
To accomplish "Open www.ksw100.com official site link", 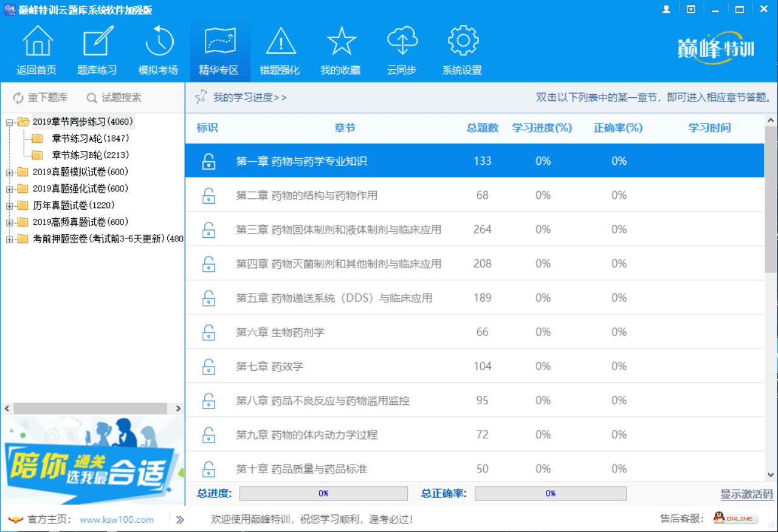I will [x=117, y=520].
